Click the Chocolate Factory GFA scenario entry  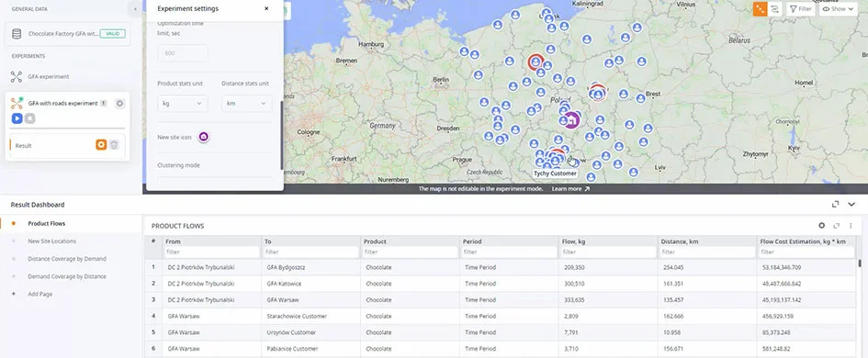68,34
